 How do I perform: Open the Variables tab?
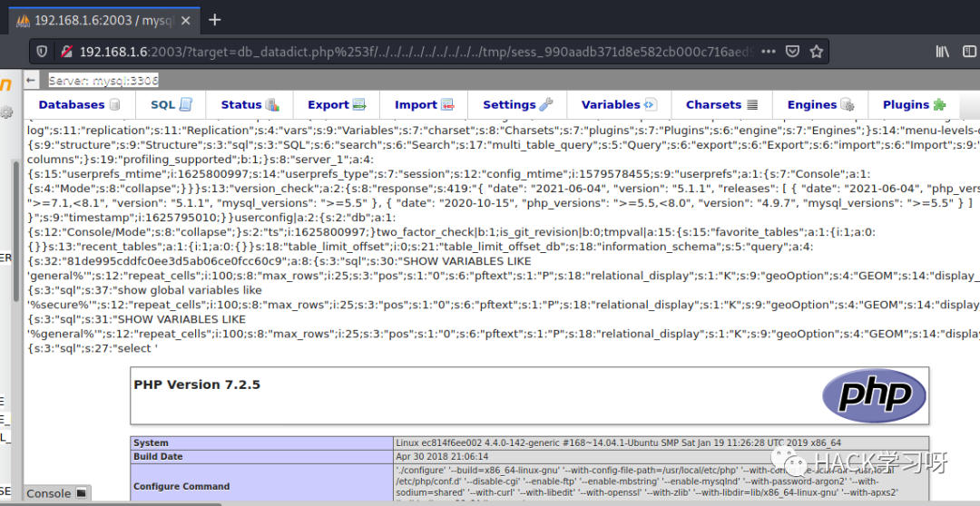point(619,105)
